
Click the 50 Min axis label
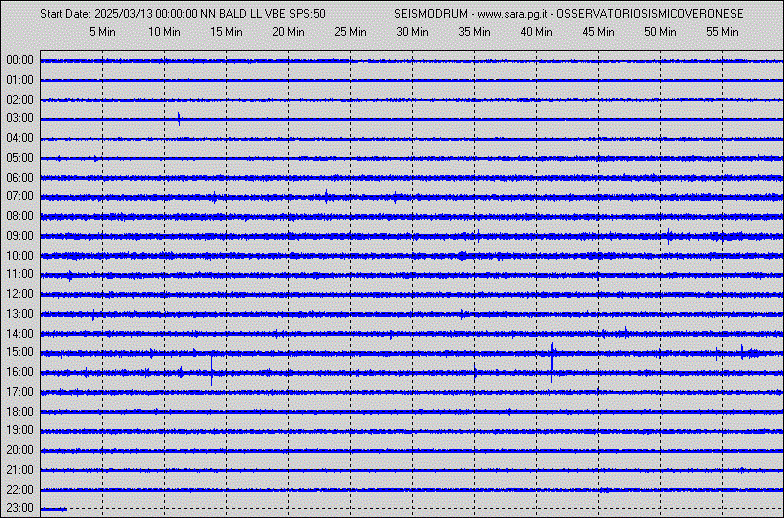click(x=660, y=32)
